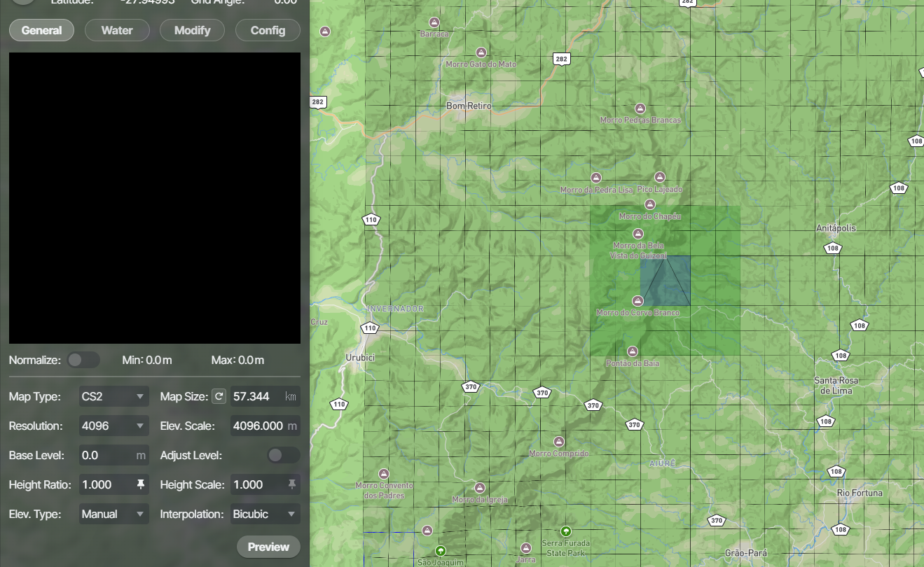This screenshot has width=924, height=567.
Task: Pin the Height Ratio value
Action: pos(140,484)
